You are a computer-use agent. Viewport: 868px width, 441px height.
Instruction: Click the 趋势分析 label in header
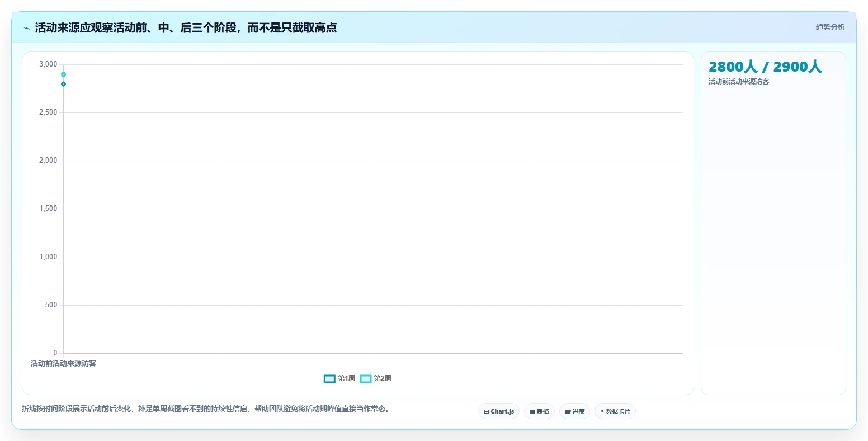coord(830,27)
